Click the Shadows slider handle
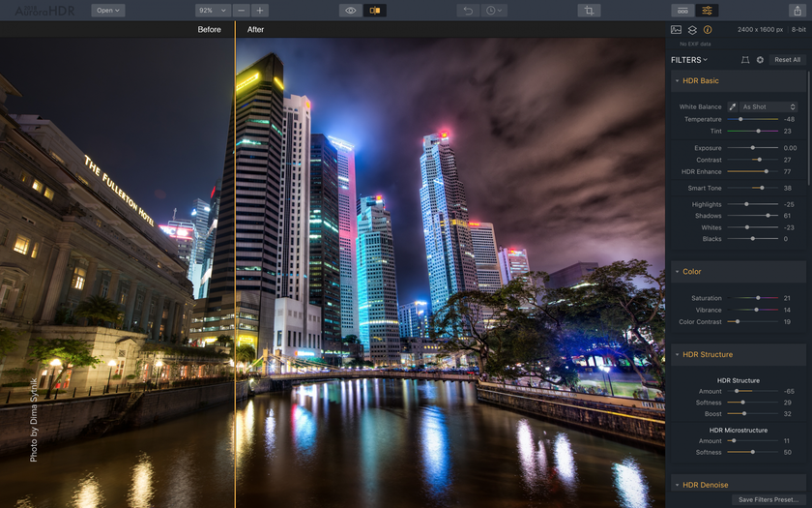The height and width of the screenshot is (508, 812). [768, 216]
